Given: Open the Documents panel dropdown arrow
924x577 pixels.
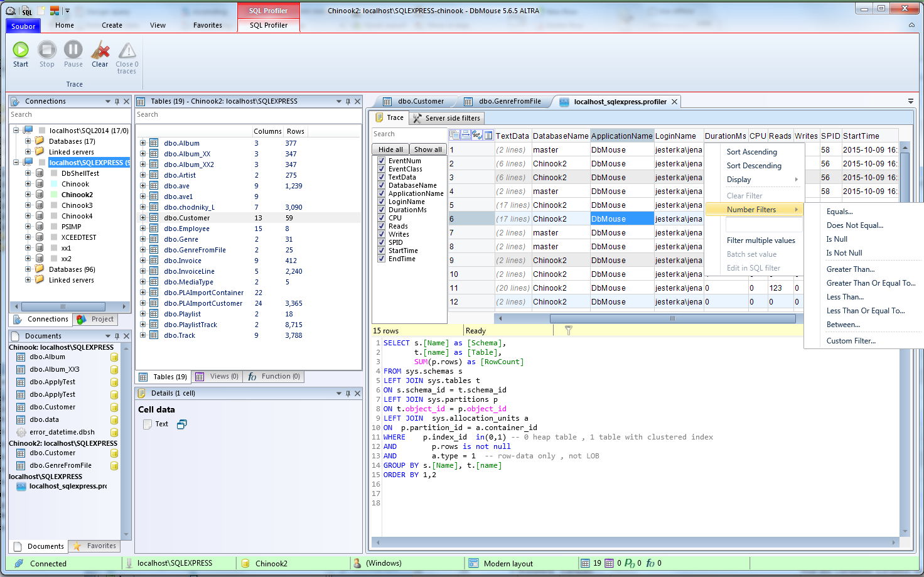Looking at the screenshot, I should click(x=107, y=336).
